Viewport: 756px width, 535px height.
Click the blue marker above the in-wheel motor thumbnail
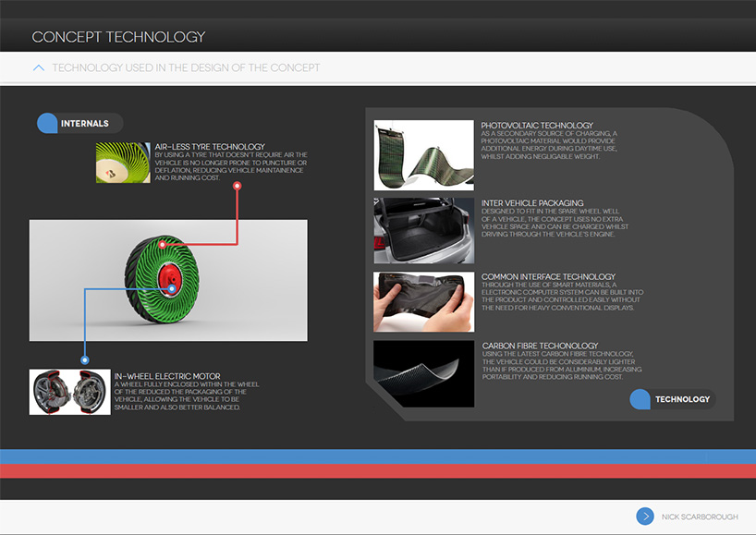pyautogui.click(x=85, y=359)
